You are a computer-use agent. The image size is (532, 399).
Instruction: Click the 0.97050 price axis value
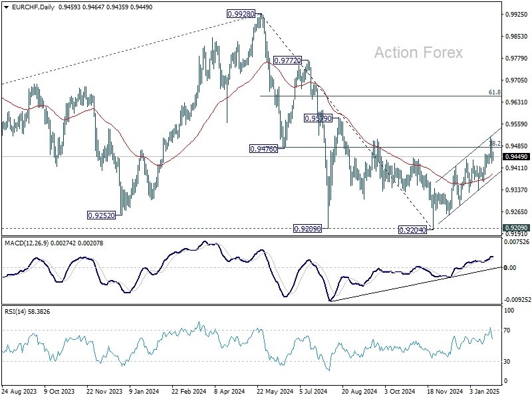click(x=517, y=80)
